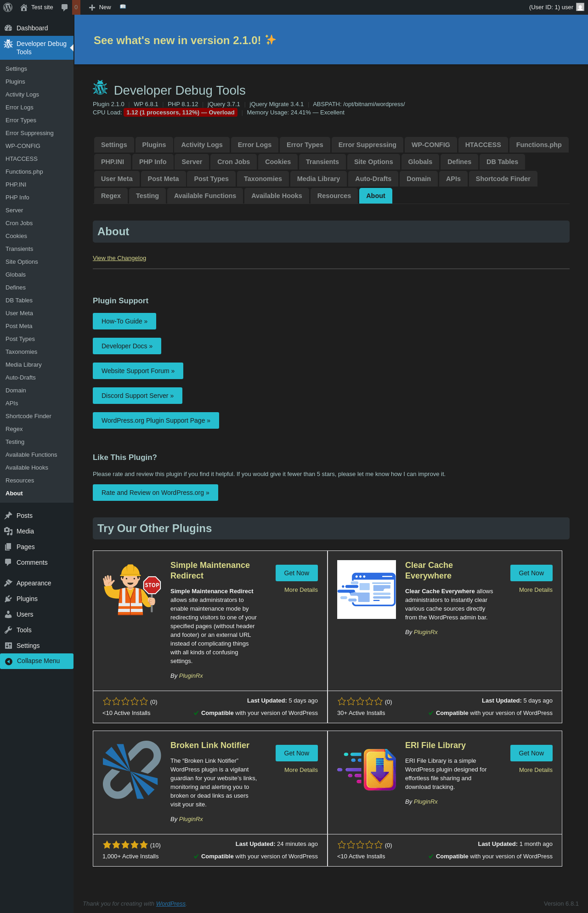Get Now for Clear Cache Everywhere
588x913 pixels.
click(531, 573)
